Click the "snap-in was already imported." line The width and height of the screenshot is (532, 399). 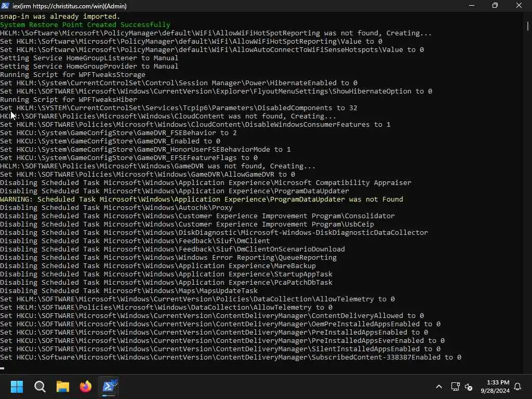60,16
